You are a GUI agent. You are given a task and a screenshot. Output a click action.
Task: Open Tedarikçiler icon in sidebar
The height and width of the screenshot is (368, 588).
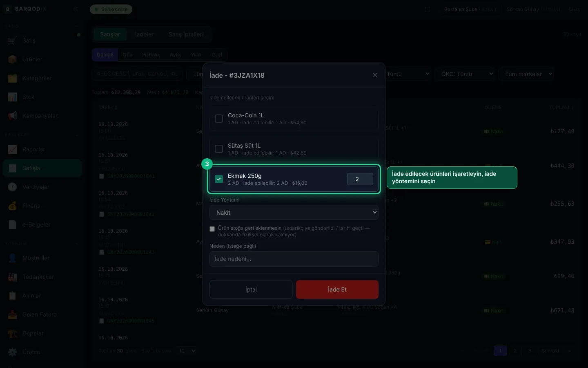(13, 277)
